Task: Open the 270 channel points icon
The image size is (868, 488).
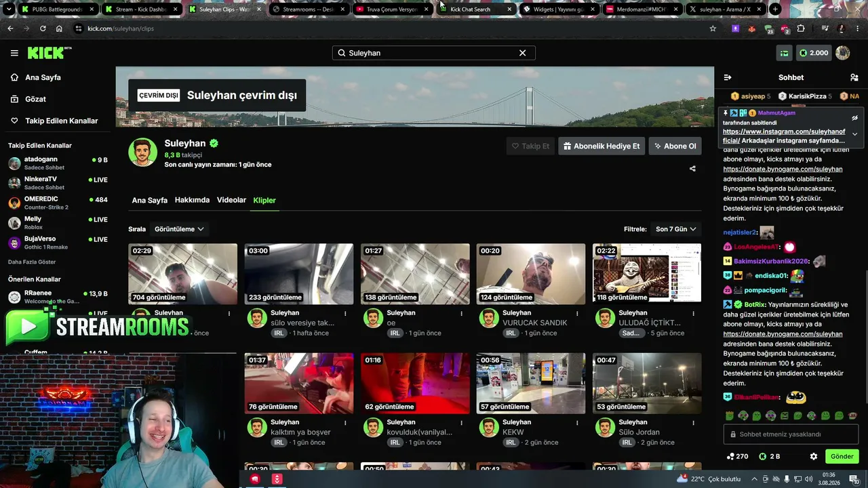Action: [737, 456]
